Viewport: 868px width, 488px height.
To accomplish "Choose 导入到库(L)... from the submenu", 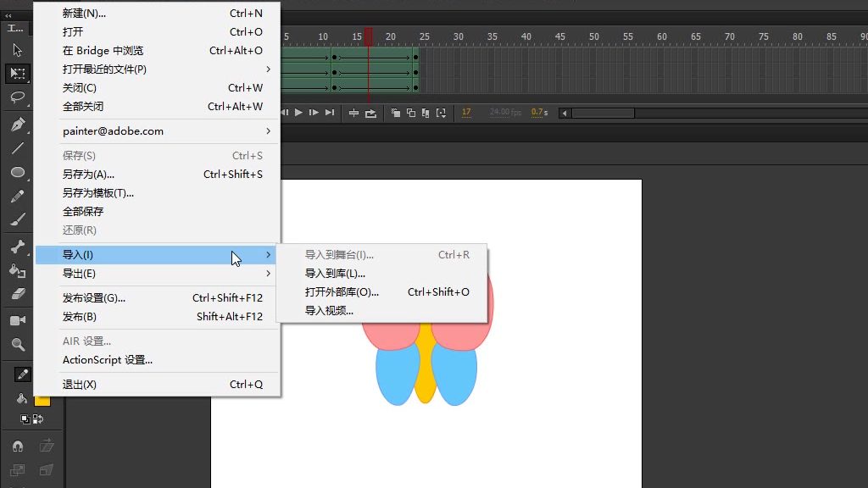I will pos(335,274).
